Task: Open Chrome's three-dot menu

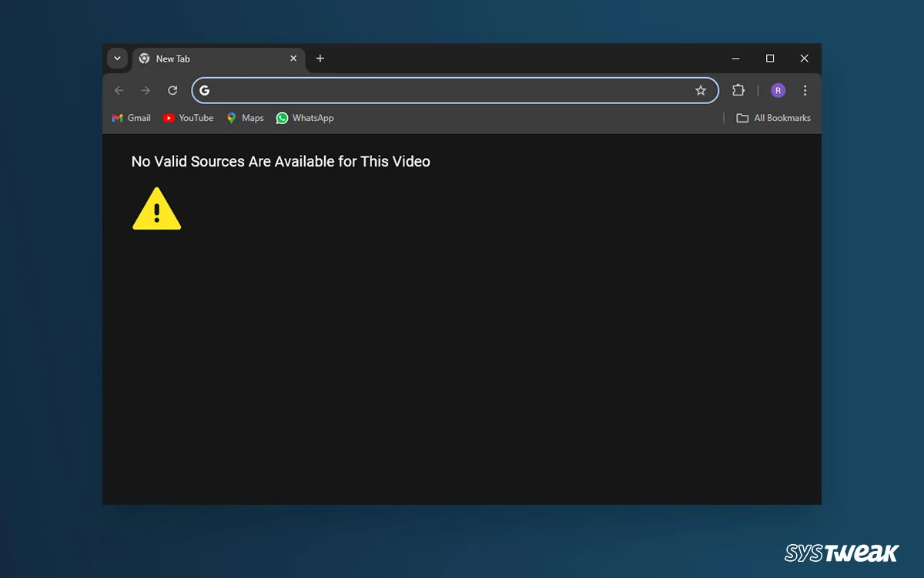Action: (x=805, y=90)
